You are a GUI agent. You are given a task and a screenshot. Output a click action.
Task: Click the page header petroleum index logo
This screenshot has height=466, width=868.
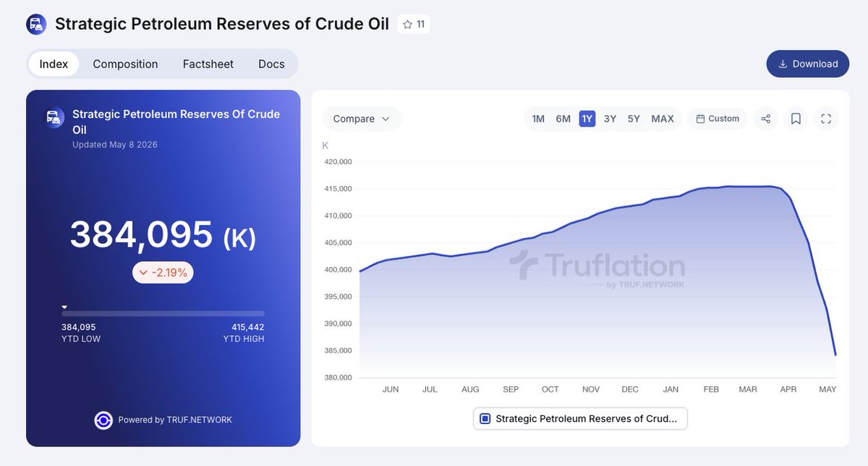click(x=36, y=25)
